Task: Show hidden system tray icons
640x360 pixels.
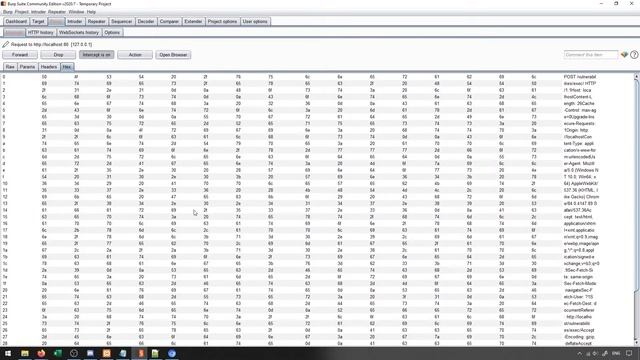Action: [x=579, y=353]
